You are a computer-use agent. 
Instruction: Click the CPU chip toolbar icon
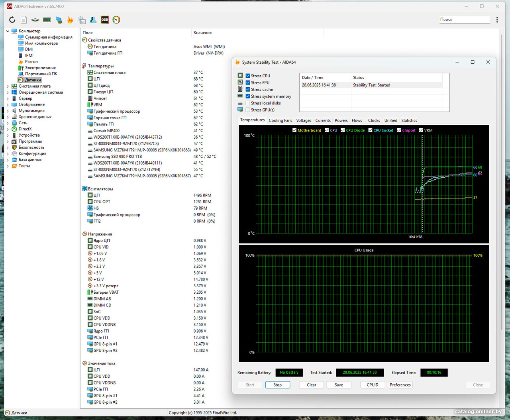pyautogui.click(x=35, y=20)
